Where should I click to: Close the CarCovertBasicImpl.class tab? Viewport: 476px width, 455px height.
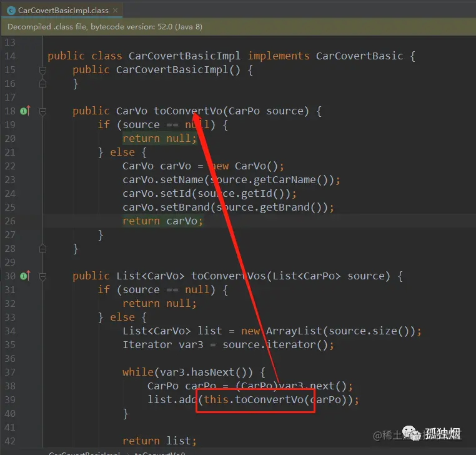click(x=116, y=11)
